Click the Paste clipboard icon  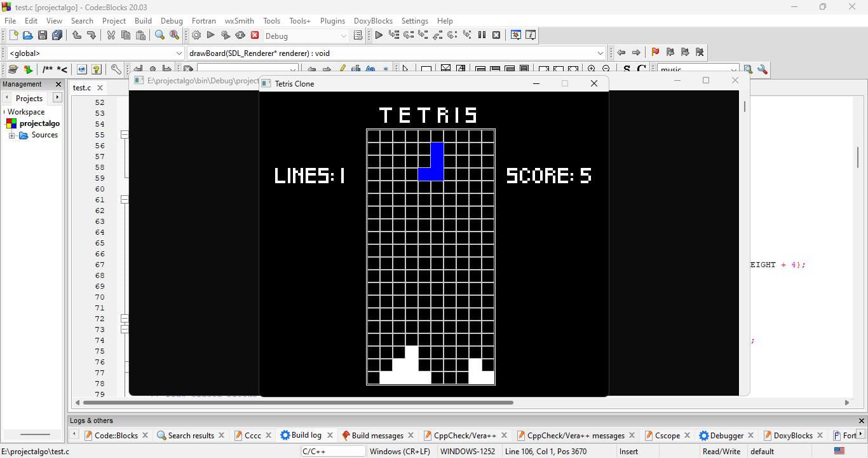tap(140, 36)
